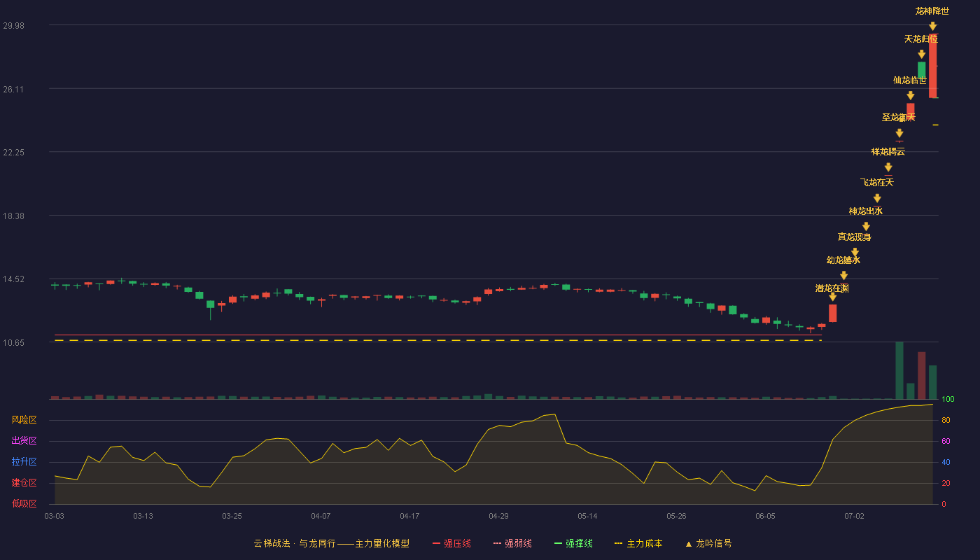Toggle the 主力成本 legend entry

coord(638,543)
